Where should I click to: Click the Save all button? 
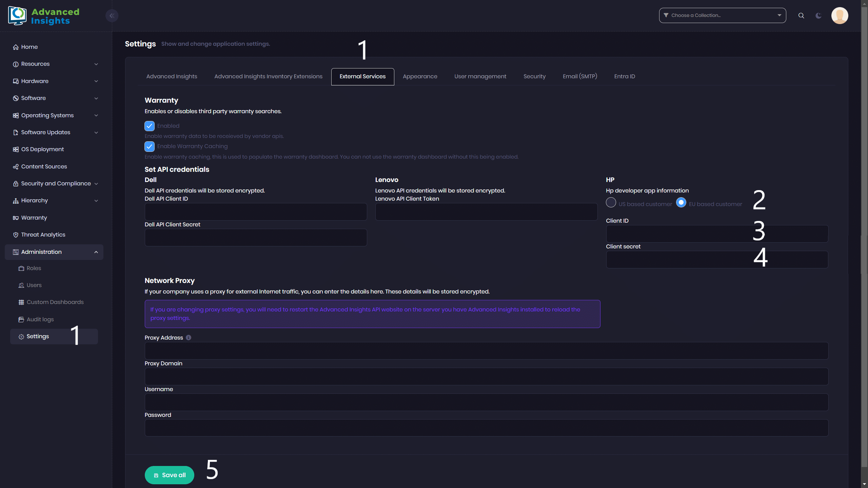click(x=170, y=475)
